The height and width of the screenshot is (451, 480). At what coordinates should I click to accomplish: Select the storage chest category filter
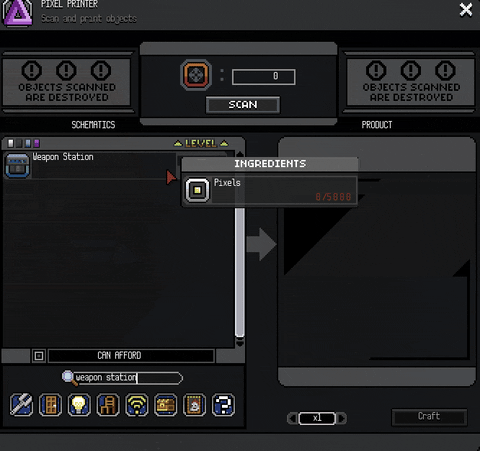click(x=166, y=405)
